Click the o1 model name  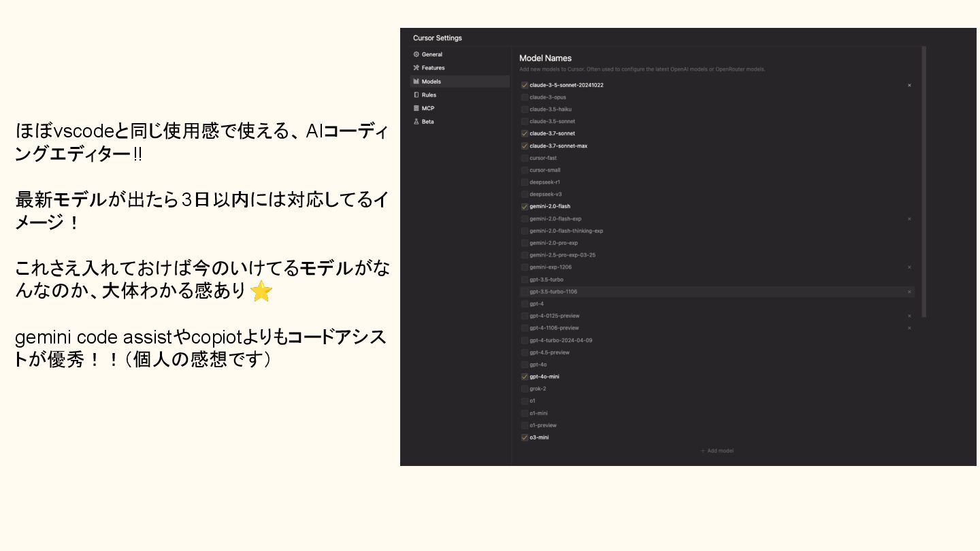click(532, 401)
